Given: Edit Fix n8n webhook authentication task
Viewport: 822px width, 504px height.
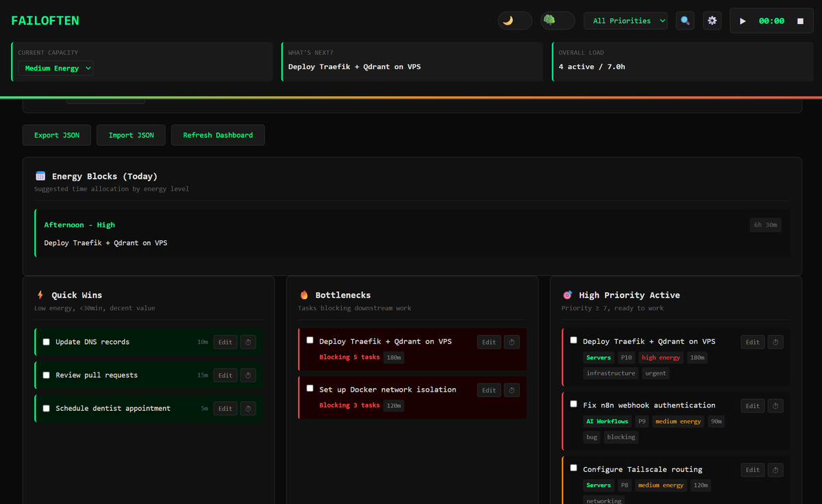Looking at the screenshot, I should tap(753, 406).
